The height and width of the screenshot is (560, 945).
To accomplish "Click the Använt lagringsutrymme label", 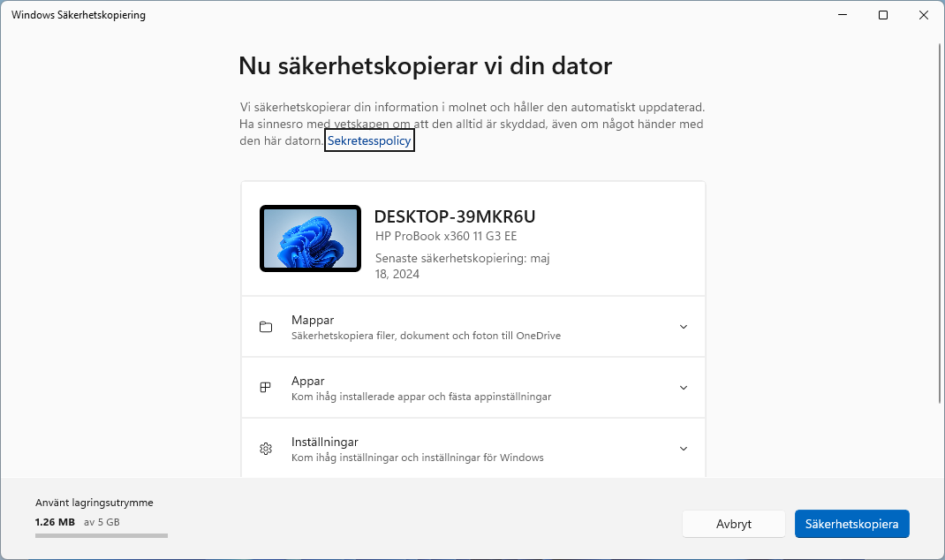I will click(94, 501).
